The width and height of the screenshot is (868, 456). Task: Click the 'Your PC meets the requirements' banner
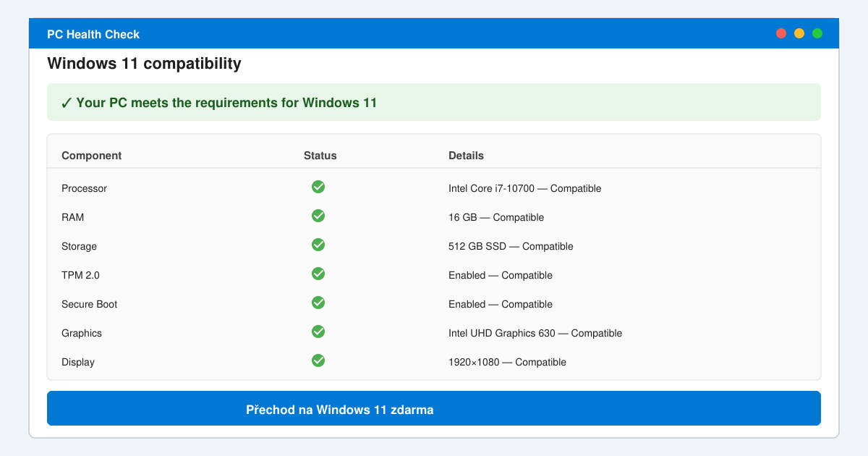click(x=434, y=102)
